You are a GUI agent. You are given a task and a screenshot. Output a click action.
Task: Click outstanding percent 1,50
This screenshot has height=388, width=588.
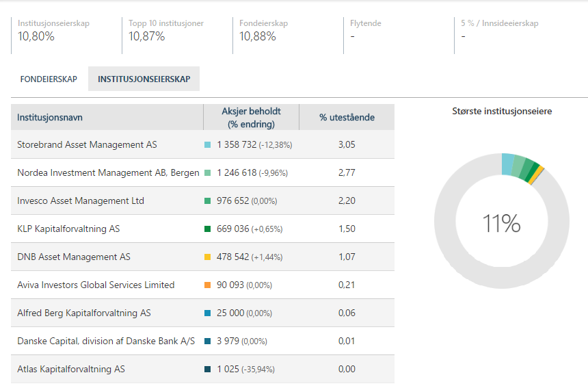click(347, 229)
